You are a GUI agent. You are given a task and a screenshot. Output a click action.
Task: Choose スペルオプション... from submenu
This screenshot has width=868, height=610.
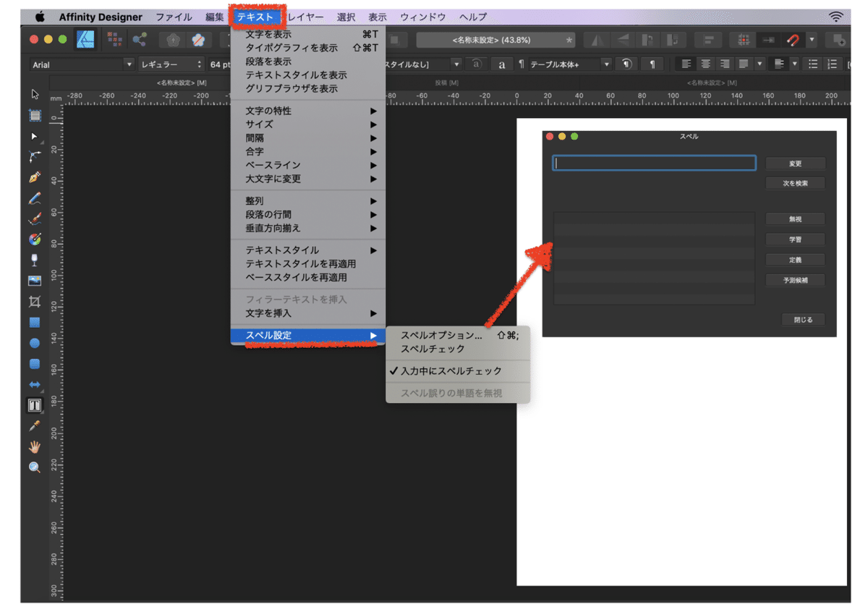tap(458, 336)
